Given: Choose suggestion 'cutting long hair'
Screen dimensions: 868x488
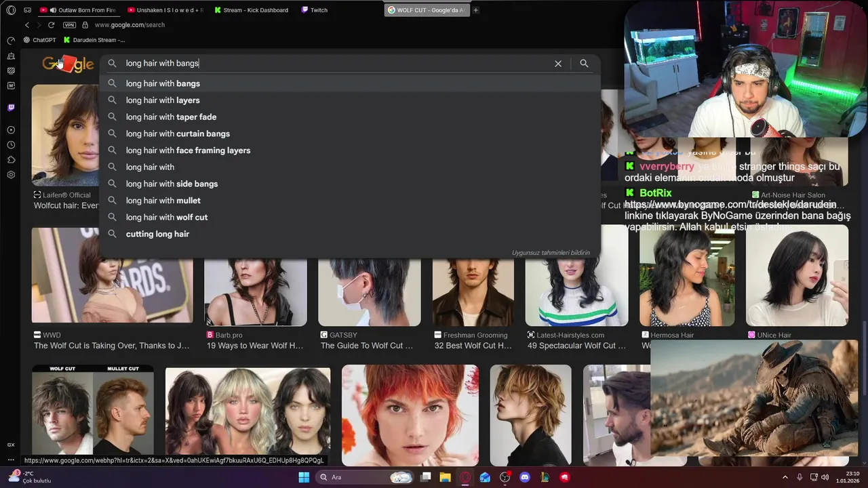Looking at the screenshot, I should pyautogui.click(x=350, y=234).
